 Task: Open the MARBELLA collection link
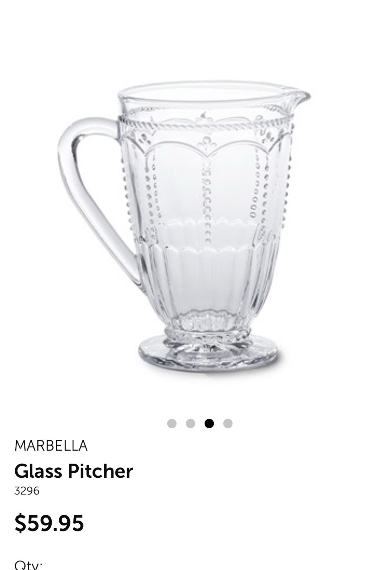pos(51,446)
